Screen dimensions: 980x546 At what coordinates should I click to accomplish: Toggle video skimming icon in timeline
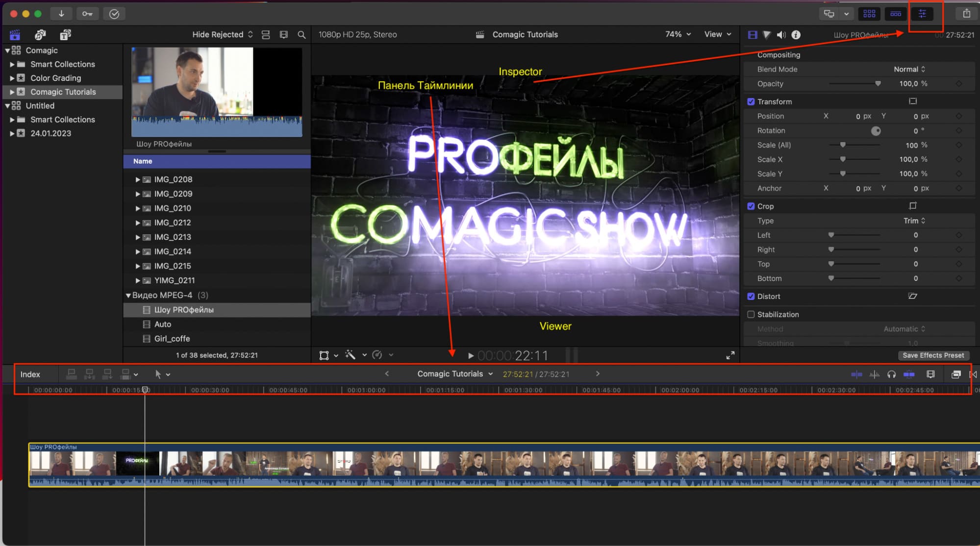pyautogui.click(x=856, y=374)
